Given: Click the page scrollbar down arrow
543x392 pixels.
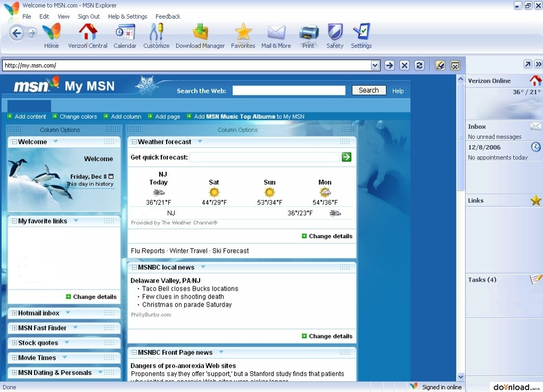Looking at the screenshot, I should click(x=461, y=377).
